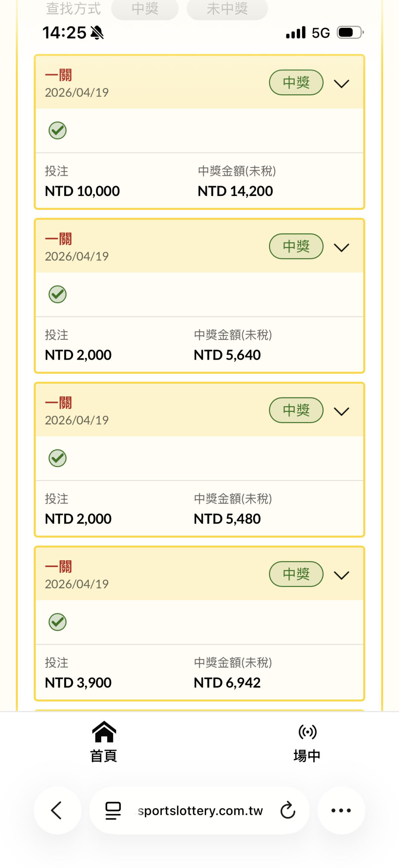Tap the green checkmark on NTD 3,900 bet
Image resolution: width=399 pixels, height=868 pixels.
tap(58, 622)
